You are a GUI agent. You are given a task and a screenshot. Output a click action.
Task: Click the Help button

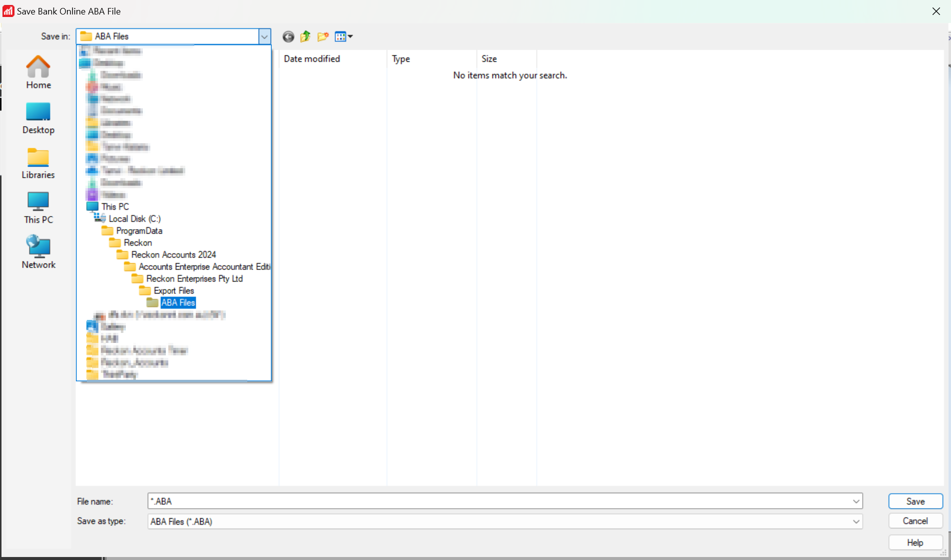pyautogui.click(x=916, y=543)
